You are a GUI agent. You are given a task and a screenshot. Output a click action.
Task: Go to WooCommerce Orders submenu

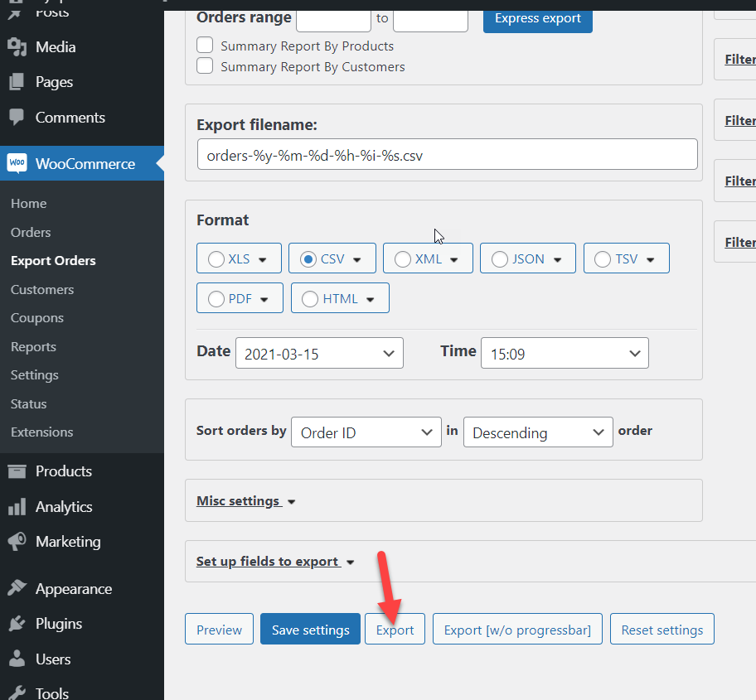point(31,232)
